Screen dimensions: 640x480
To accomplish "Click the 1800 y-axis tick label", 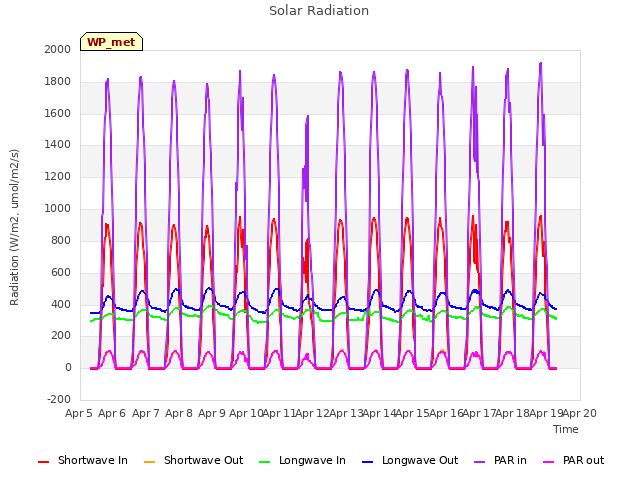I will click(58, 82).
